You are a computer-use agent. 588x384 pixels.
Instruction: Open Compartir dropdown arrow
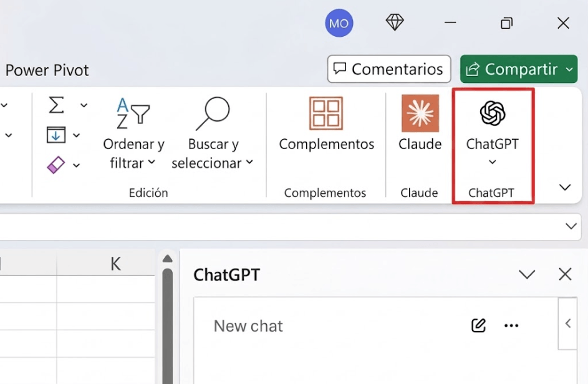pyautogui.click(x=570, y=69)
